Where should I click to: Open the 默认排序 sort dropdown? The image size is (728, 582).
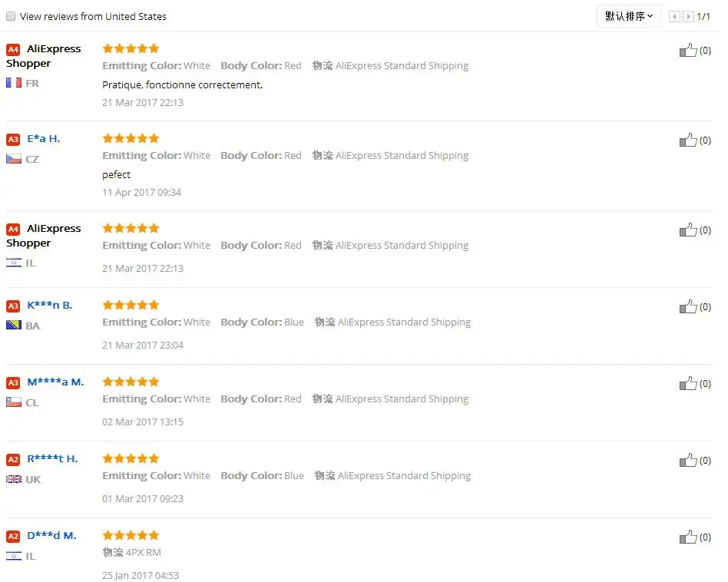(628, 16)
